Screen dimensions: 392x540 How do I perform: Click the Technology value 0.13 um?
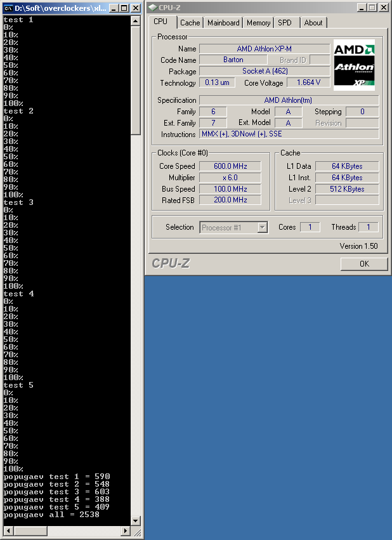[217, 82]
